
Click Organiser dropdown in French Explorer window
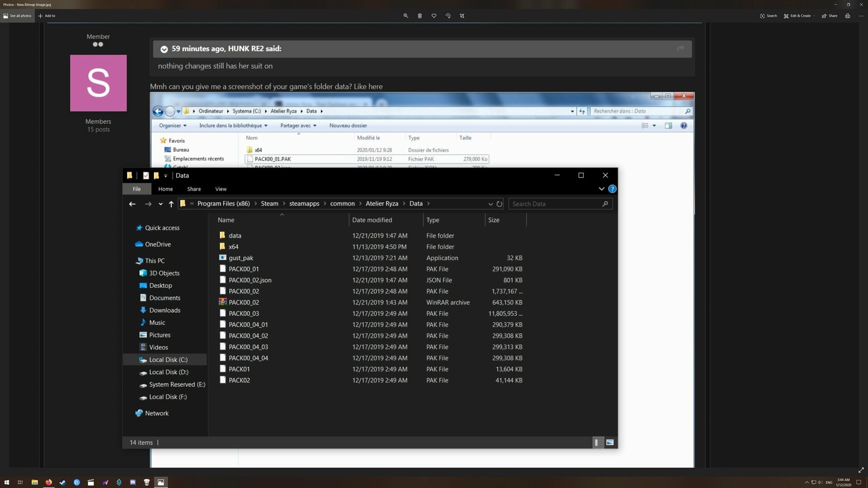tap(173, 126)
